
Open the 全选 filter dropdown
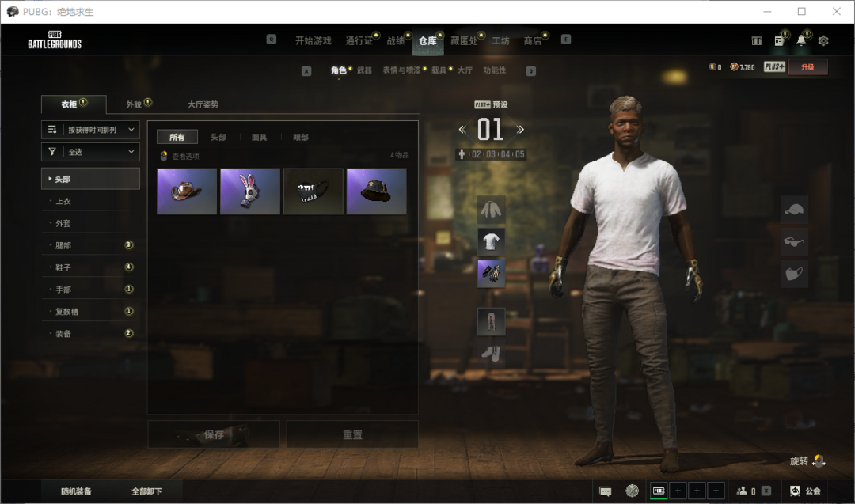coord(90,152)
